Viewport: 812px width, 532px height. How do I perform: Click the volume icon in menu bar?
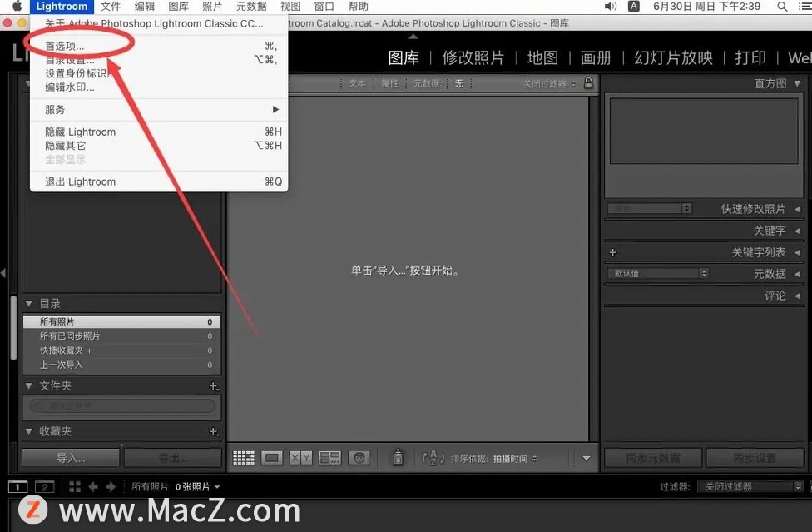point(611,7)
